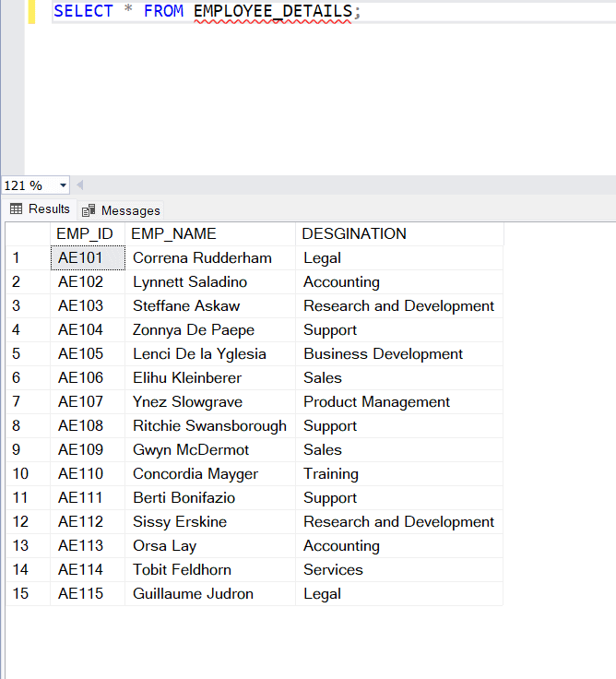This screenshot has width=616, height=679.
Task: Click the Correna Rudderham name cell
Action: [210, 258]
